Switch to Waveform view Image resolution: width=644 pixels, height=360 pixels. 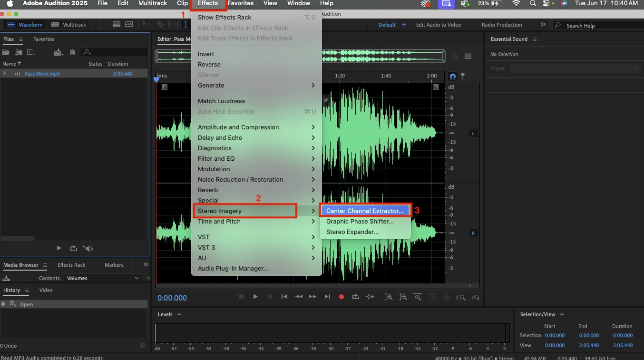coord(25,25)
